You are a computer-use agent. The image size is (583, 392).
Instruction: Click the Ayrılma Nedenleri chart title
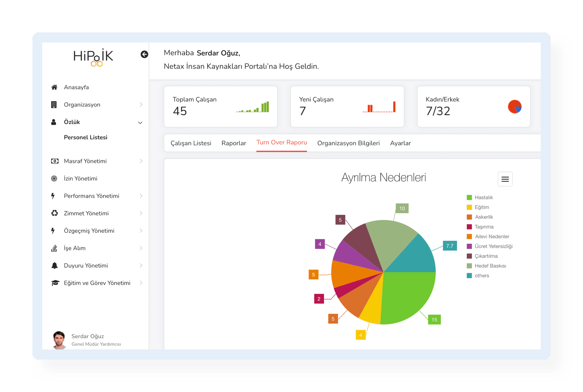click(384, 178)
